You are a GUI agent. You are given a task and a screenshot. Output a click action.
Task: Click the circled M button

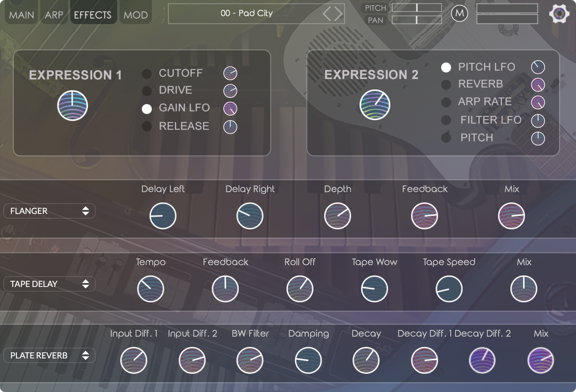(x=459, y=14)
